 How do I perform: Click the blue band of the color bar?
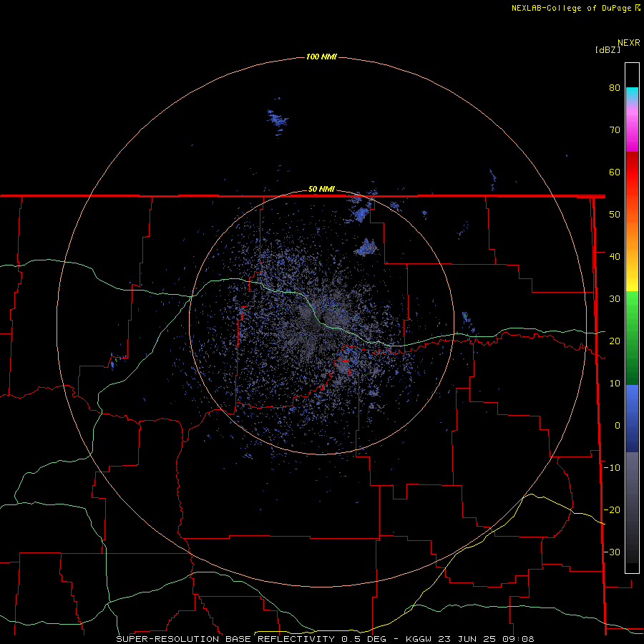tap(632, 419)
